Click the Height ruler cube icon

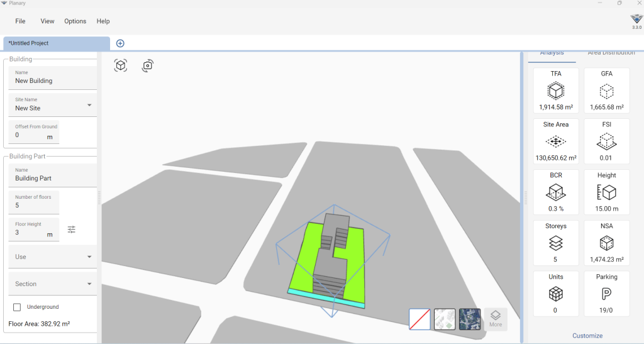pyautogui.click(x=607, y=192)
